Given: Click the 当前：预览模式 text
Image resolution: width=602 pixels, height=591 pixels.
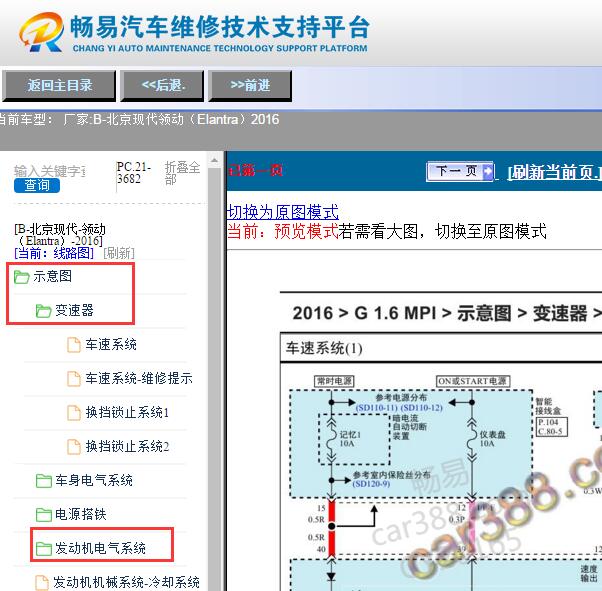Looking at the screenshot, I should pos(283,232).
